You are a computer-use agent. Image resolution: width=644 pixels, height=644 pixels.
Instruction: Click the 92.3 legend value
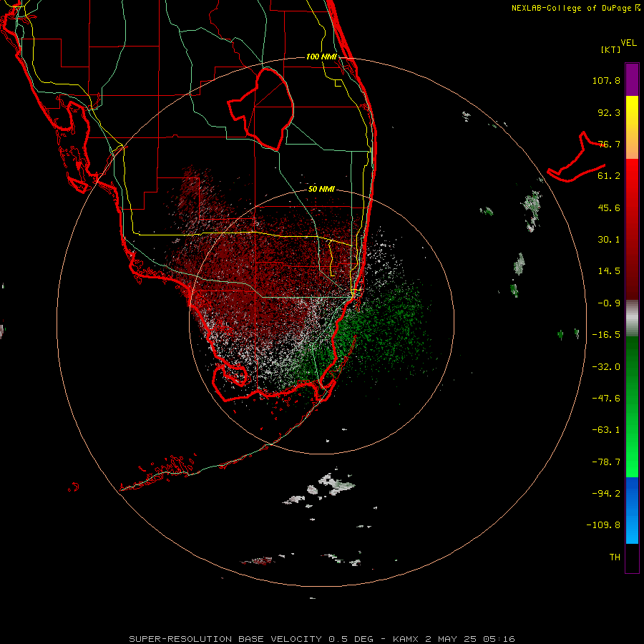[x=609, y=112]
